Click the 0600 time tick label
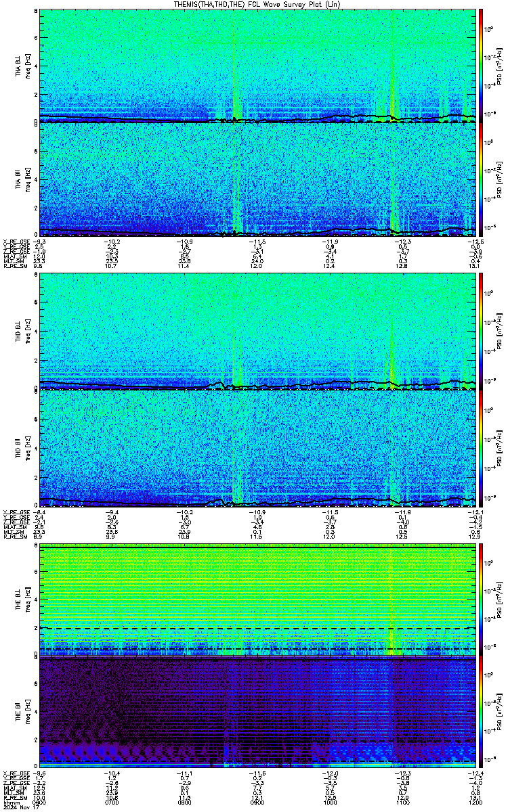The width and height of the screenshot is (508, 812). click(x=40, y=803)
